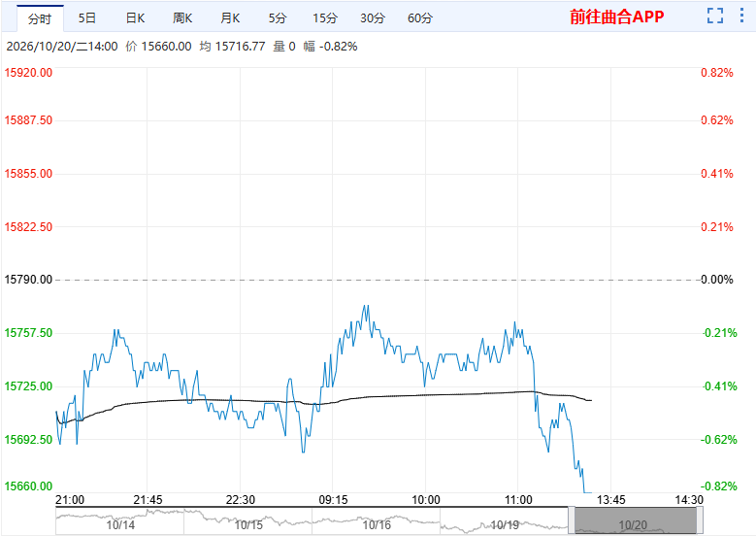Click the fullscreen expand icon

click(x=715, y=16)
